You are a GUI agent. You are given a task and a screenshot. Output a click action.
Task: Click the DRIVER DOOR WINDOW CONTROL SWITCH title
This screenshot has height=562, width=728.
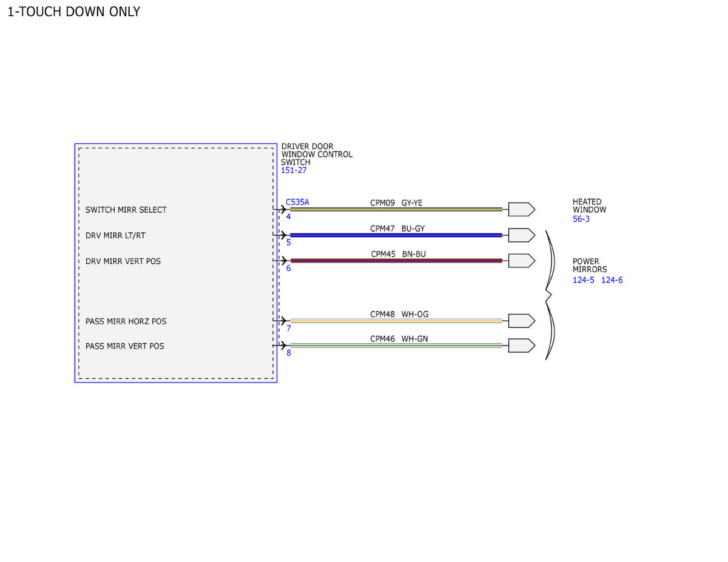click(x=317, y=155)
